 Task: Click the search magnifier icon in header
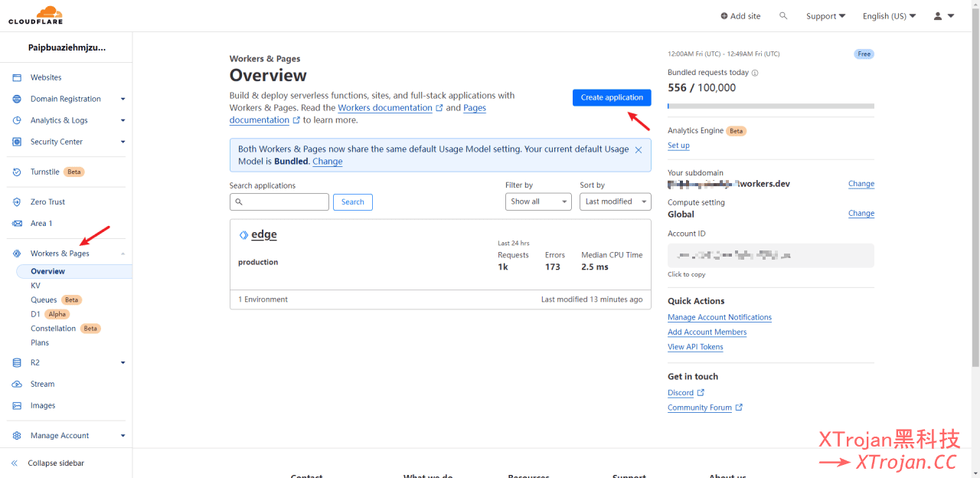point(783,15)
